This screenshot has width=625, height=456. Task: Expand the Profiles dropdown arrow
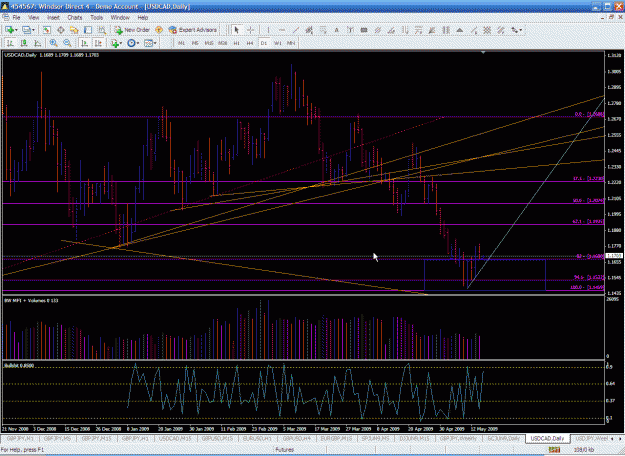tap(33, 30)
